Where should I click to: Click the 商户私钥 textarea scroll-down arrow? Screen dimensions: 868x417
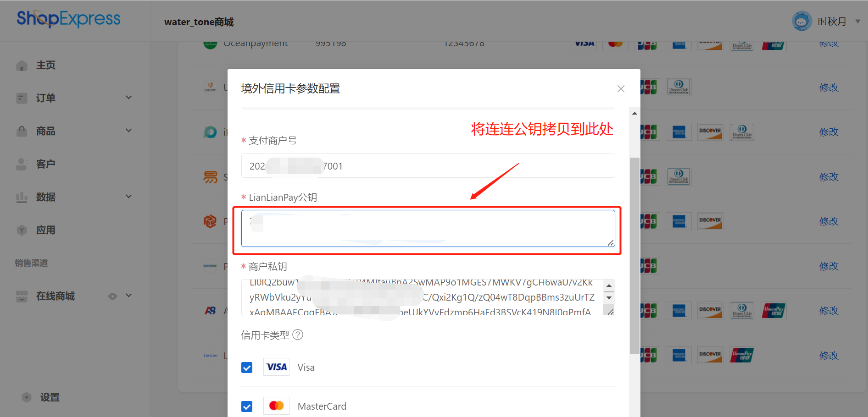[x=609, y=298]
